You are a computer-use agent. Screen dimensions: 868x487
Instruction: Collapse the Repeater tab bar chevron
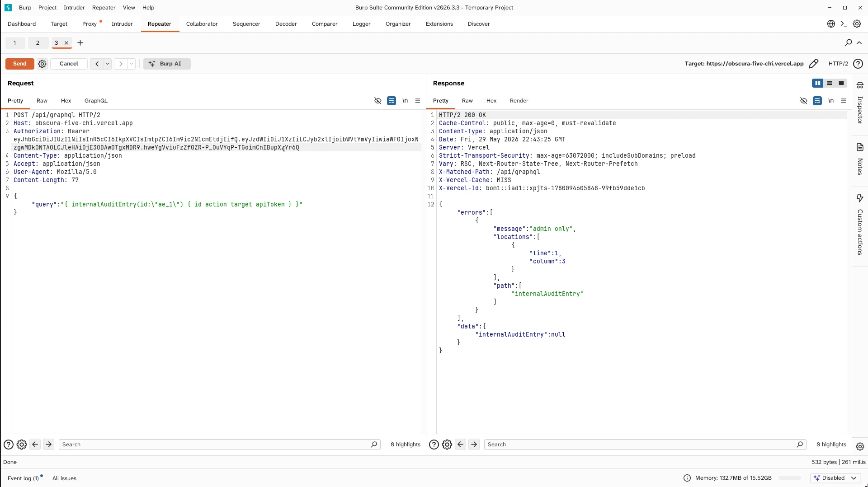coord(859,42)
